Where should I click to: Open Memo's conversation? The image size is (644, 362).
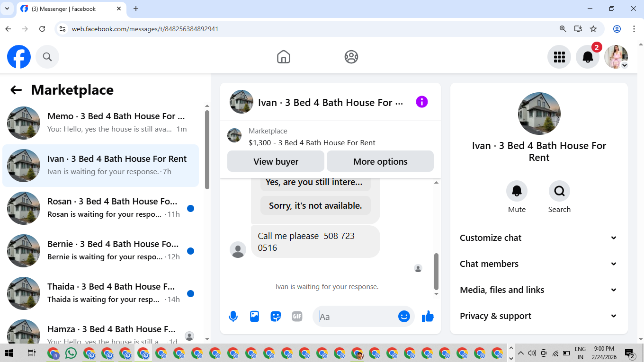pos(100,123)
